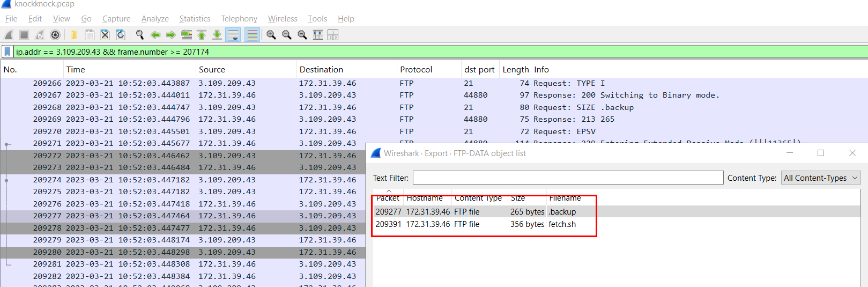Screen dimensions: 868x287
Task: Click the restart capture icon
Action: pos(40,35)
